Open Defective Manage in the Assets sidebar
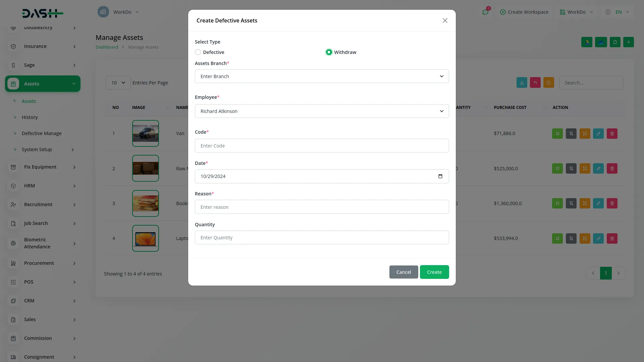This screenshot has height=362, width=644. click(41, 133)
